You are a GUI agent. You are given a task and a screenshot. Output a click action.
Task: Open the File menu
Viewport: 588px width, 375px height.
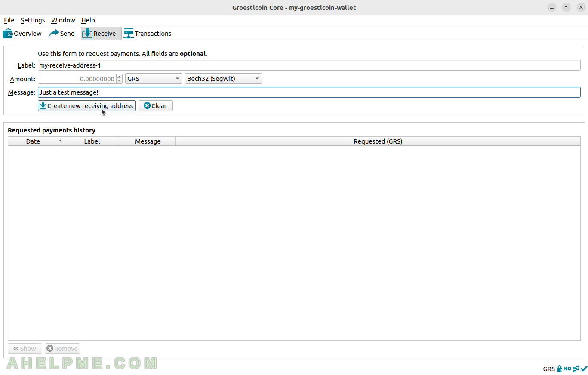(x=9, y=20)
